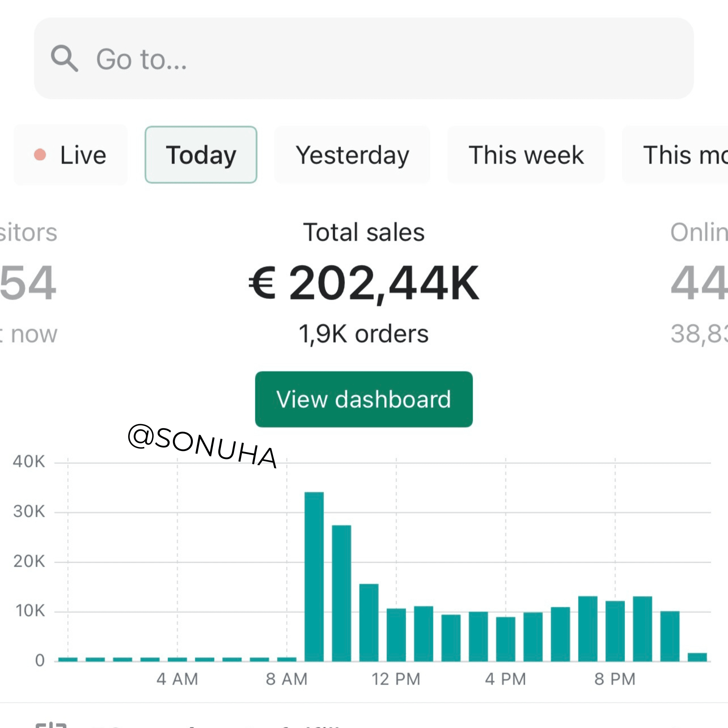This screenshot has height=728, width=728.
Task: Click the Total sales €202,44K figure
Action: point(363,282)
